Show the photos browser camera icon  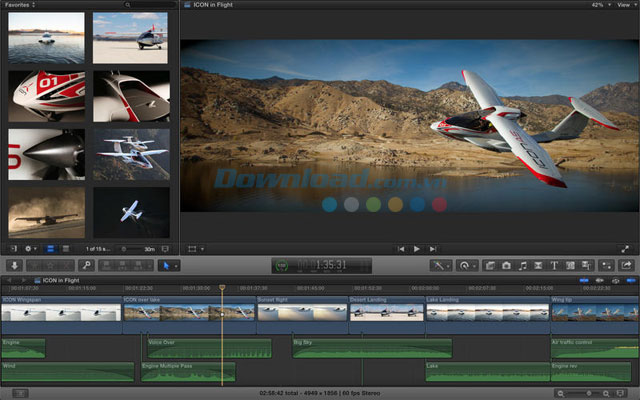pos(506,265)
